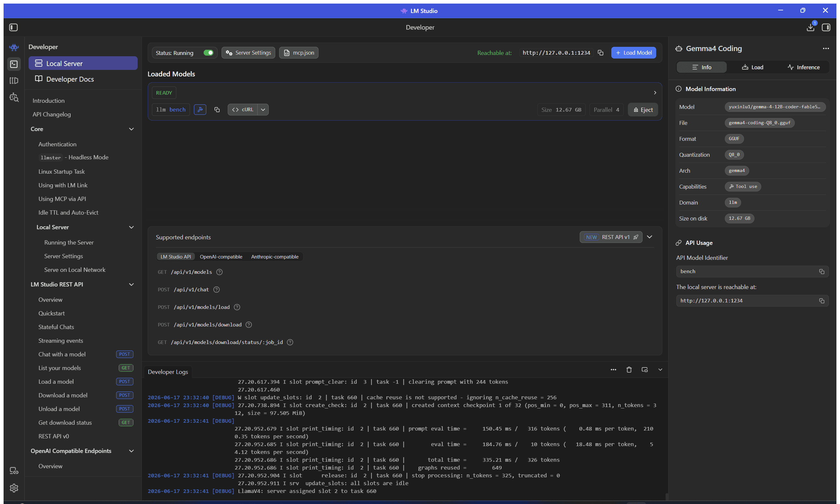840x504 pixels.
Task: Open the Chat section robot icon
Action: pyautogui.click(x=14, y=47)
